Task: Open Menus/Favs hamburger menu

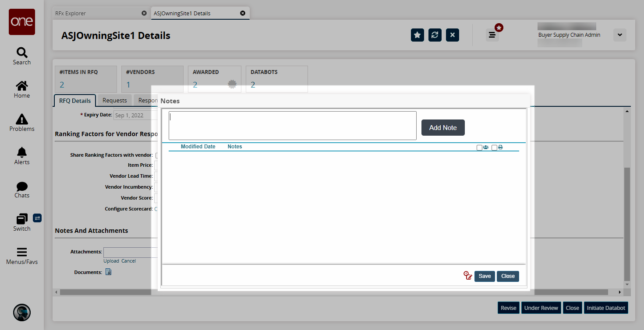Action: coord(22,256)
